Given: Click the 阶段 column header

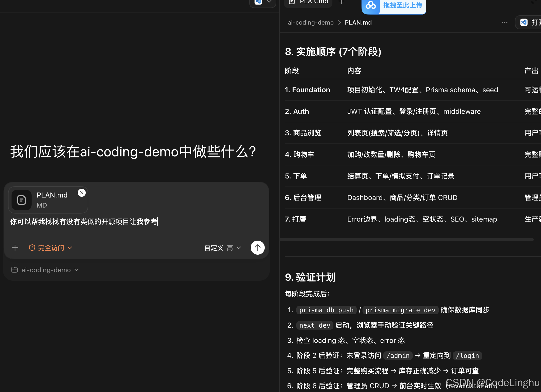Looking at the screenshot, I should pyautogui.click(x=292, y=71).
